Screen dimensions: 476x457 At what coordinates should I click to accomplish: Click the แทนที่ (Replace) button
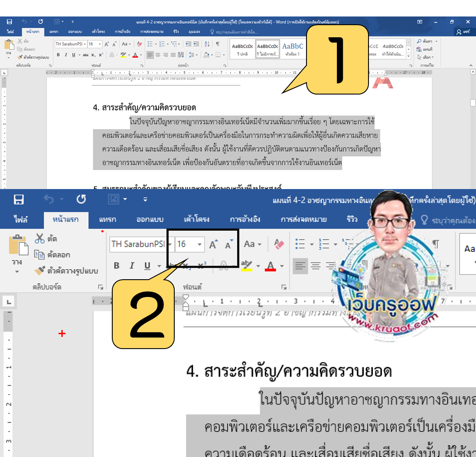pyautogui.click(x=425, y=49)
